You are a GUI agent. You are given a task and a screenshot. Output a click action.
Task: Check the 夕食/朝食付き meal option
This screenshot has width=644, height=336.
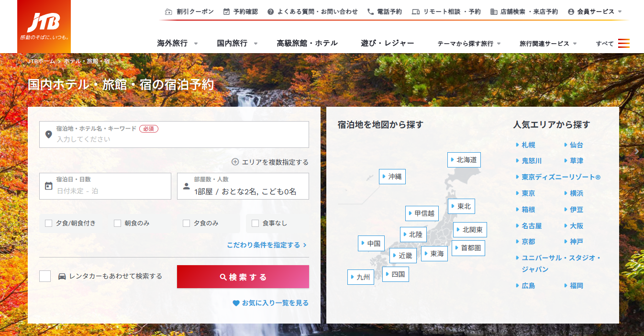click(x=48, y=223)
